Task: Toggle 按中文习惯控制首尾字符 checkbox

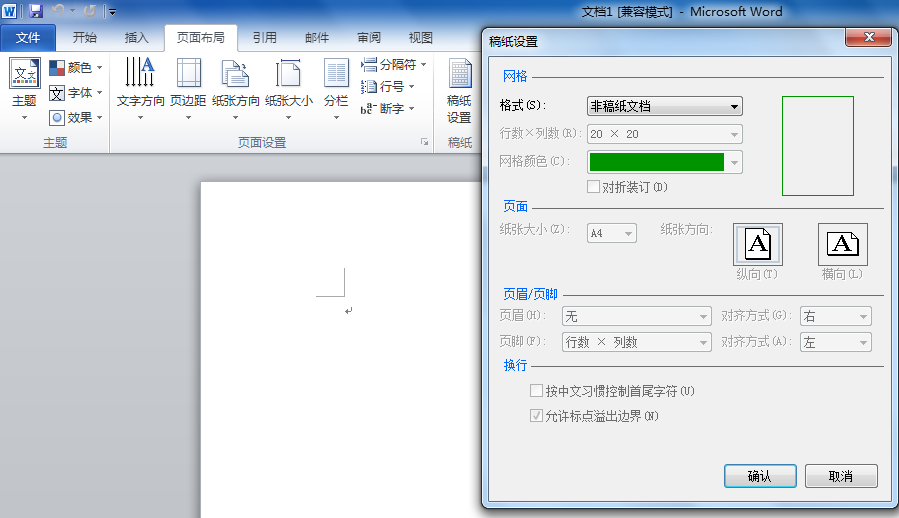Action: coord(536,391)
